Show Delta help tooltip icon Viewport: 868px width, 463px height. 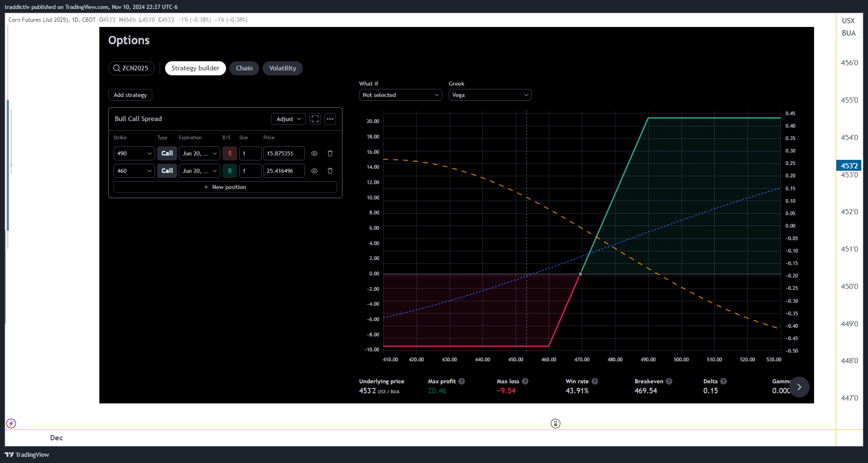(723, 381)
